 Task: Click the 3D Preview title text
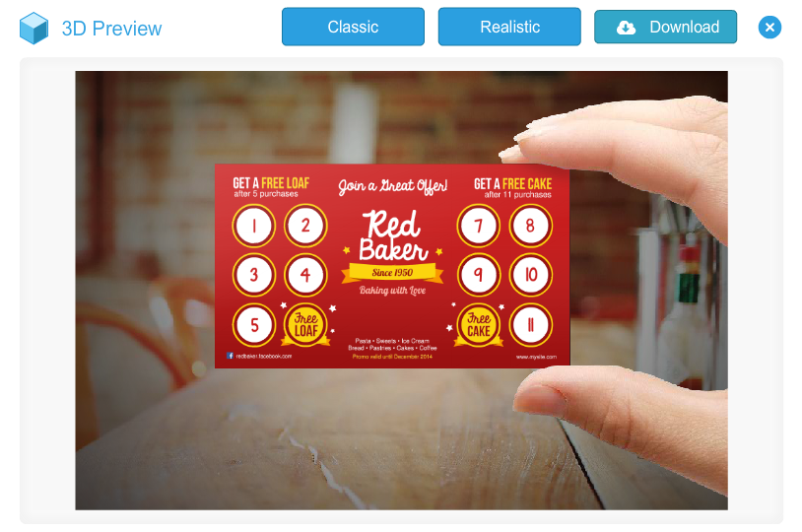click(111, 29)
